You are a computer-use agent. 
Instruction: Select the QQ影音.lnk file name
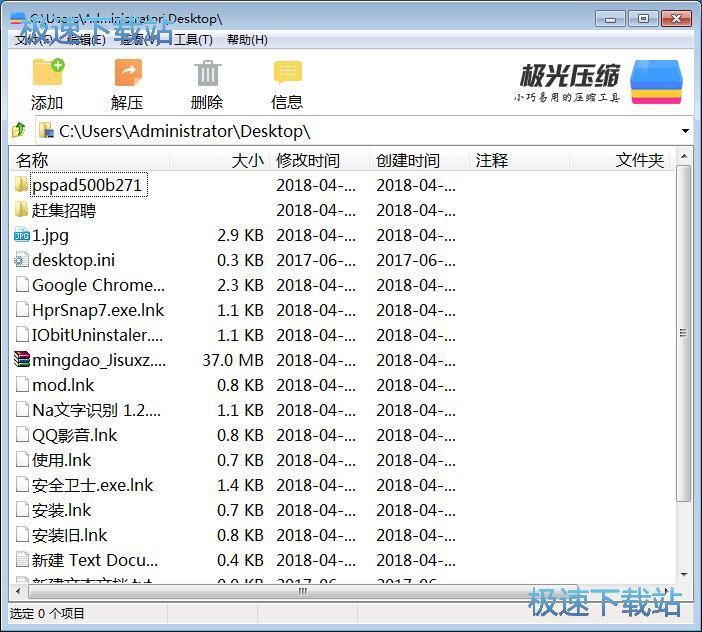tap(74, 435)
